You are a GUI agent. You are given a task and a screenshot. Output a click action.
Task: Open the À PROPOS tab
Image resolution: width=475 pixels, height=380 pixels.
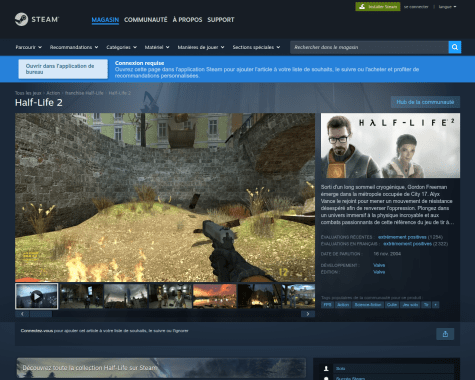[x=187, y=20]
